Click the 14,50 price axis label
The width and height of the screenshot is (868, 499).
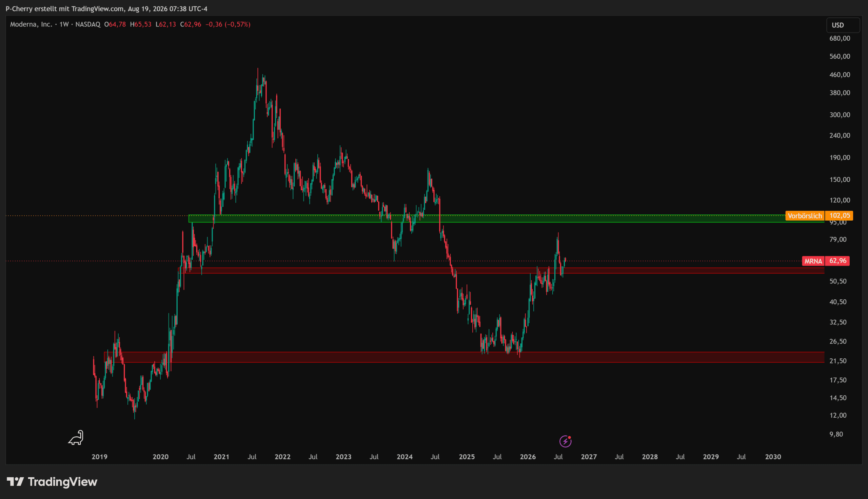point(838,398)
